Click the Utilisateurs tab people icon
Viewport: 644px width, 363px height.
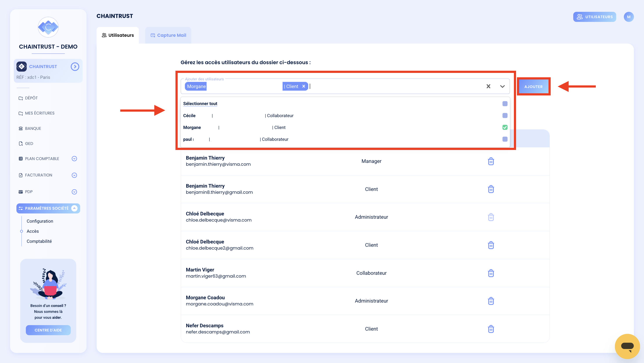(x=104, y=35)
